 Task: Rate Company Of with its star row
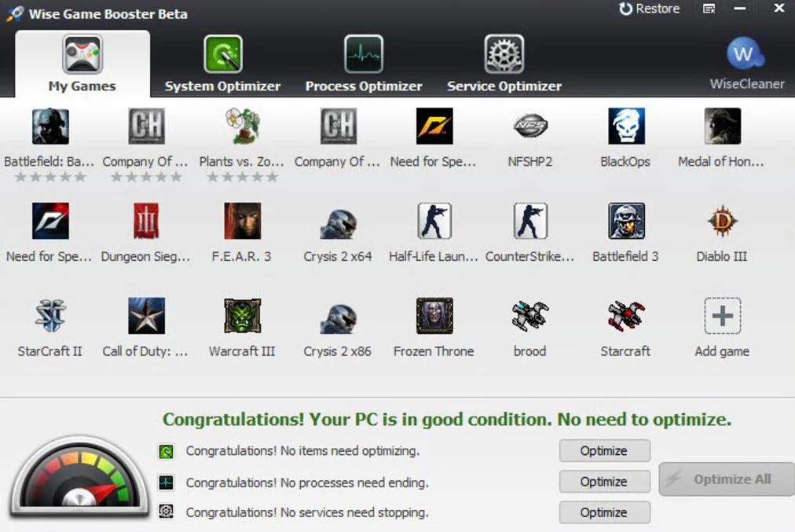click(x=146, y=177)
